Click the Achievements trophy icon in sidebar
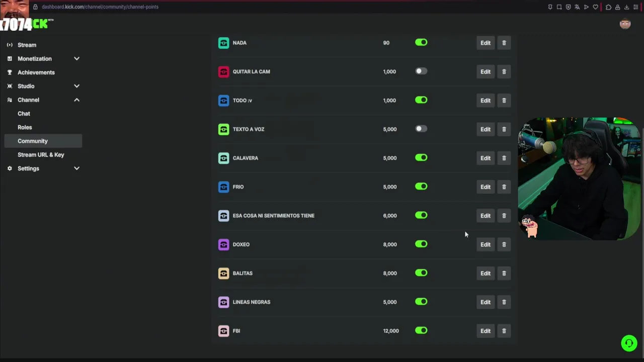The width and height of the screenshot is (644, 362). coord(10,72)
